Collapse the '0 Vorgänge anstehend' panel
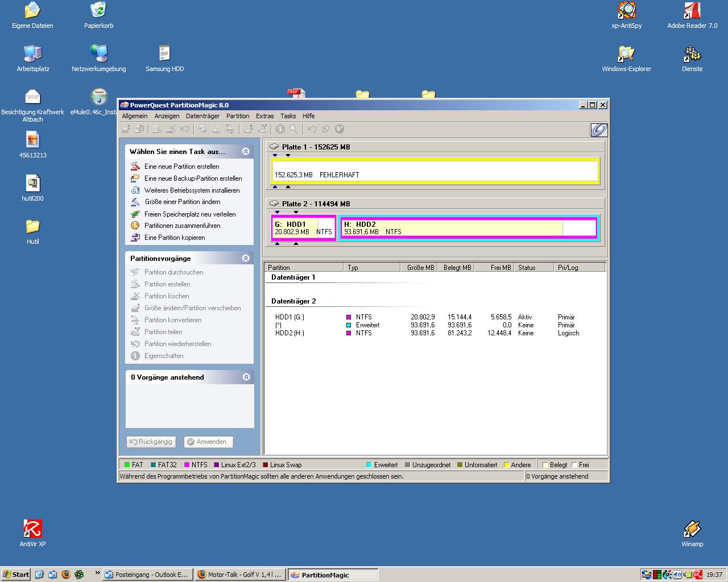728x582 pixels. pos(246,377)
